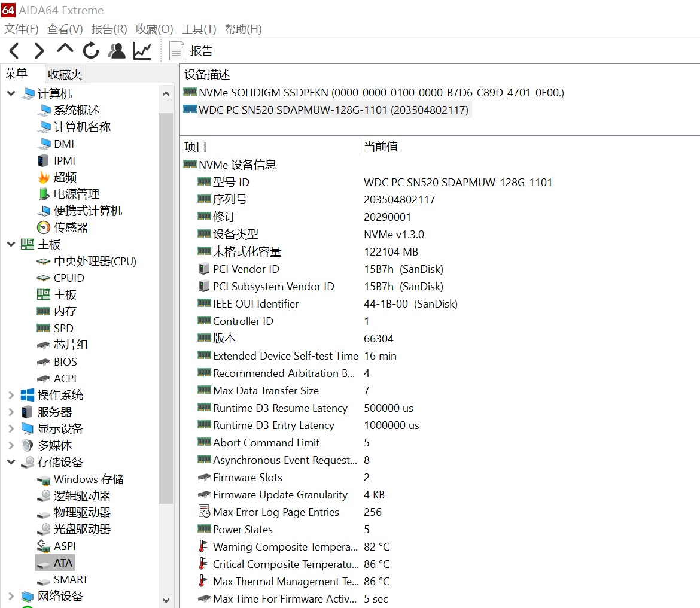
Task: Open the 帮助(H) menu
Action: point(244,29)
